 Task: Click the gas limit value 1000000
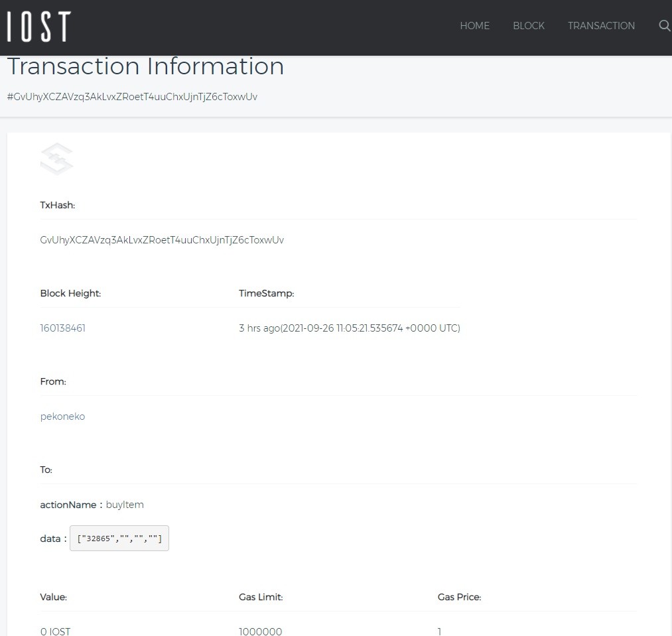pyautogui.click(x=261, y=631)
